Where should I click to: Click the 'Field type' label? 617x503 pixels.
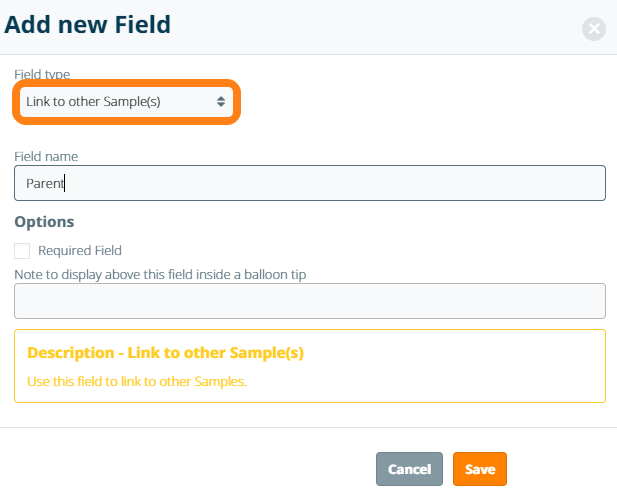click(42, 75)
